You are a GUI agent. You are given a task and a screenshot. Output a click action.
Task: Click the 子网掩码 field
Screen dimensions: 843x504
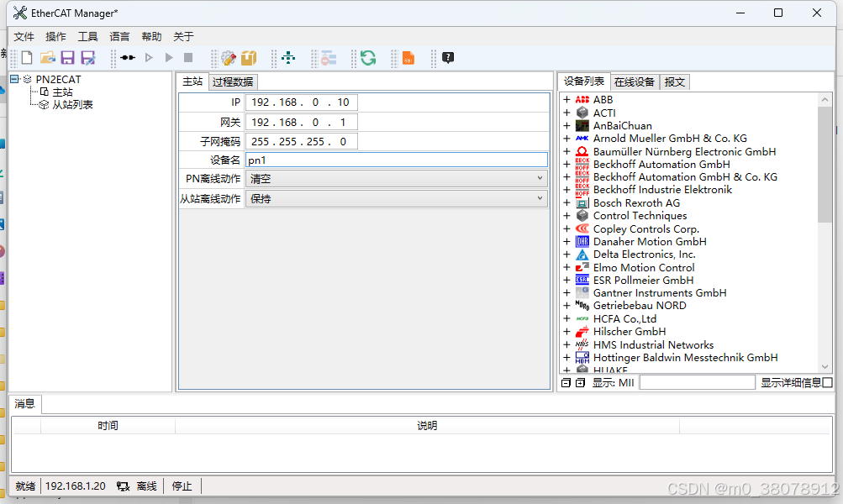tap(301, 141)
